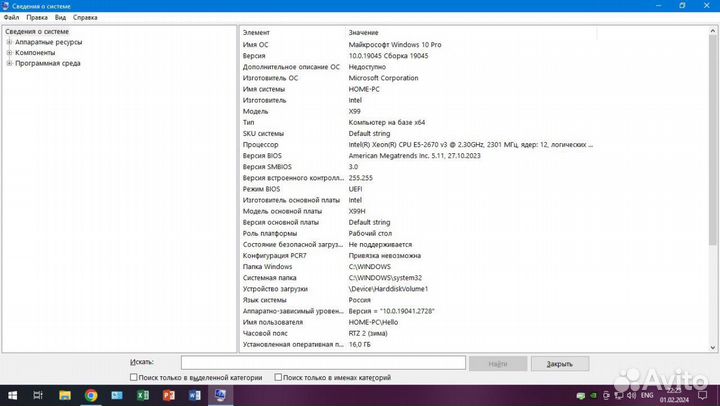Expand the Программная среда tree node
Image resolution: width=720 pixels, height=406 pixels.
click(9, 63)
